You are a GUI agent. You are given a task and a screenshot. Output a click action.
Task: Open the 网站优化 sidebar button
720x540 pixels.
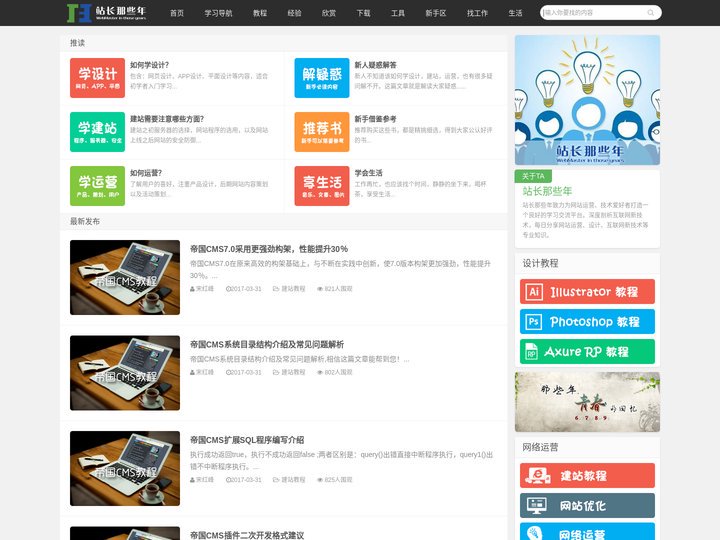tap(587, 506)
